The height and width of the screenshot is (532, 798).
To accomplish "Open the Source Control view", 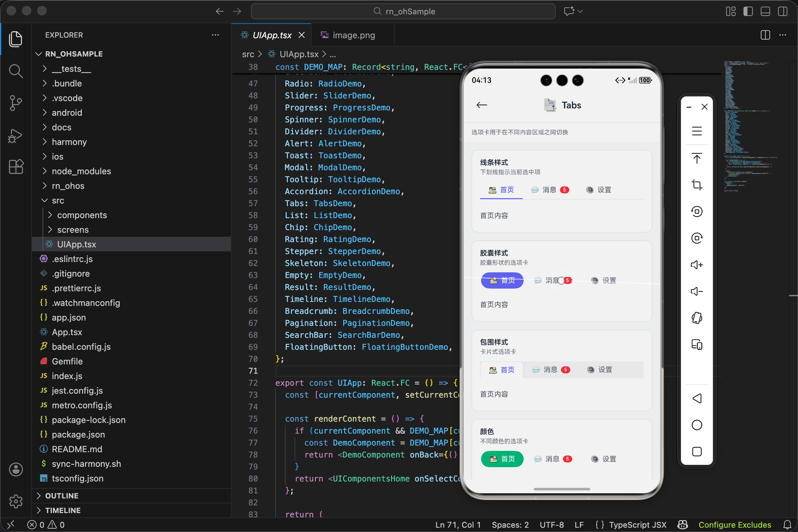I will coord(16,103).
